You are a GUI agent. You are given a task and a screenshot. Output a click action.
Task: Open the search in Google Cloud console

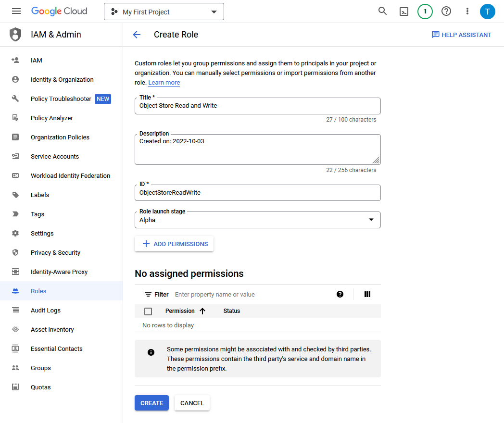382,11
